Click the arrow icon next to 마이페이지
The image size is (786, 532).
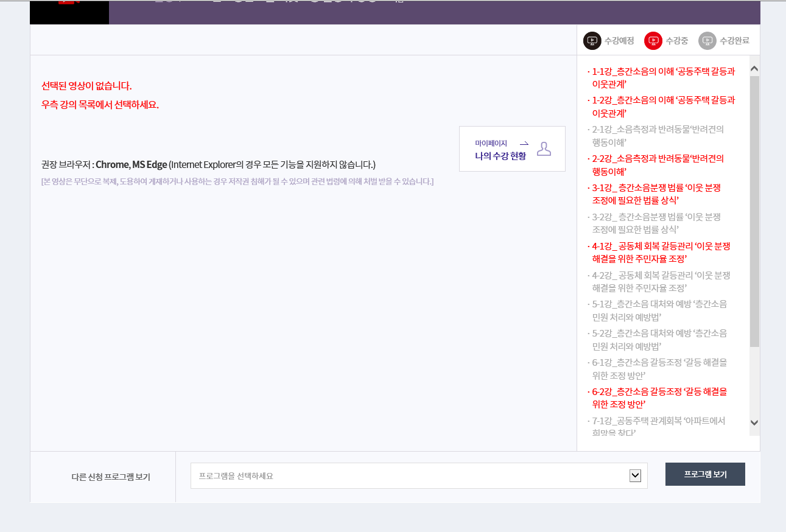524,143
